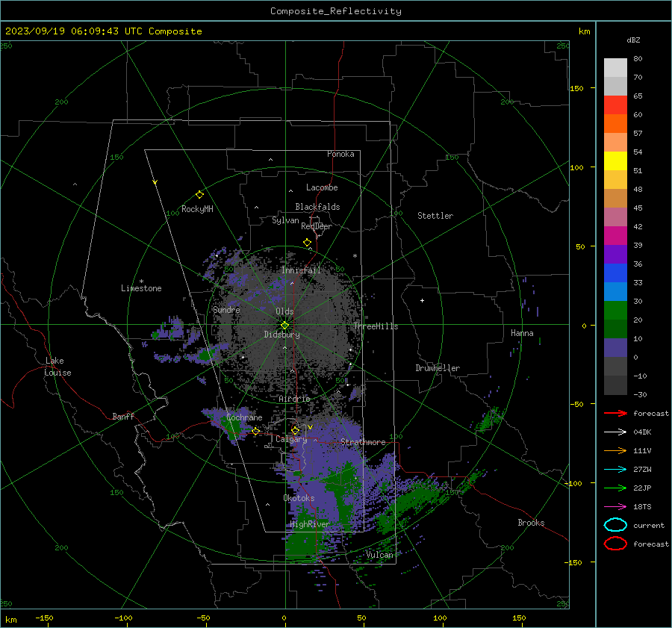Click the Stettler label
Viewport: 672px width, 628px height.
tap(435, 216)
